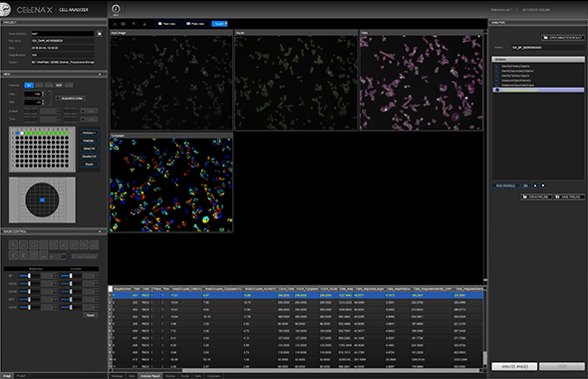Screen dimensions: 588x379
Task: Select the eraser tool in Image Control
Action: pyautogui.click(x=94, y=244)
